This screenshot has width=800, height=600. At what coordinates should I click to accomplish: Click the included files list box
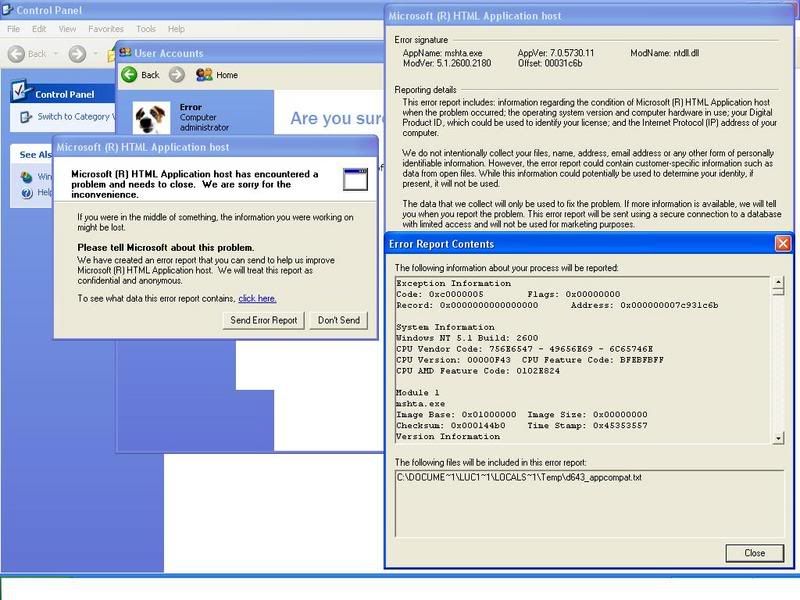[585, 505]
